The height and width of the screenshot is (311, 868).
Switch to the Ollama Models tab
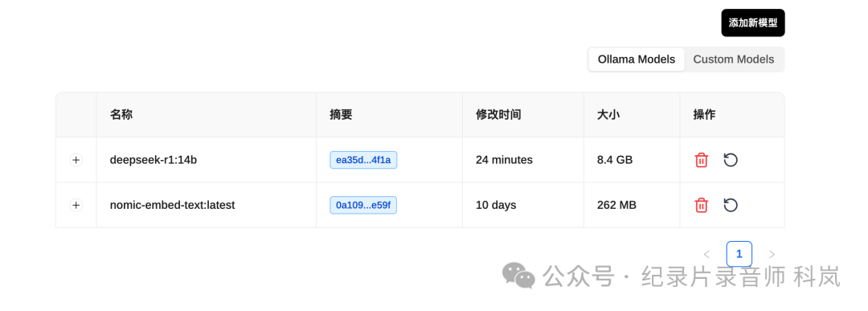point(637,59)
